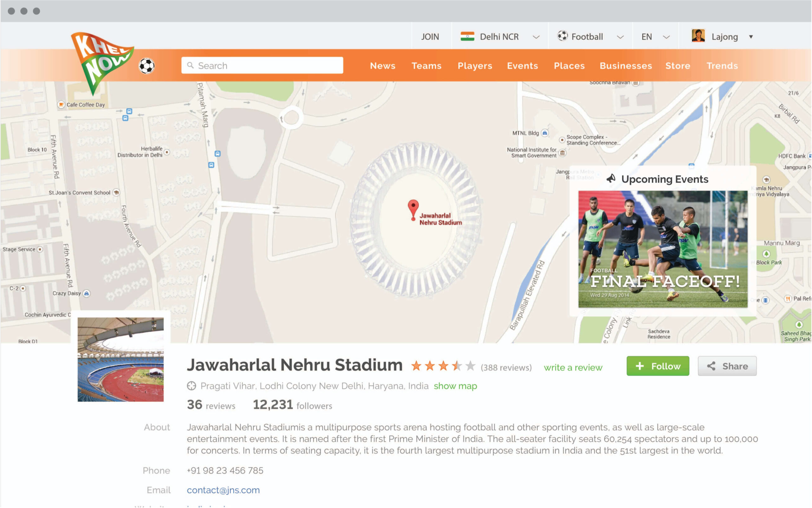The width and height of the screenshot is (812, 508).
Task: Click the Cafe Coffee Day map marker
Action: [x=61, y=104]
